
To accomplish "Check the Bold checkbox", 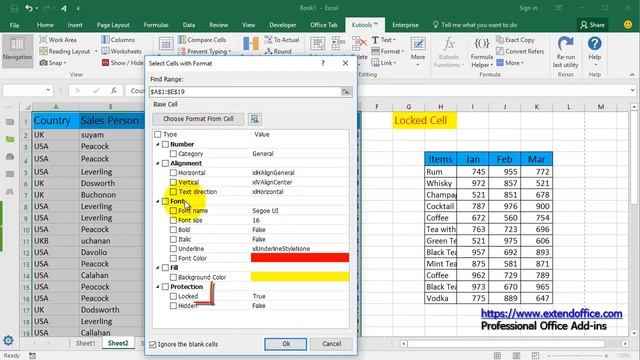I will click(x=173, y=229).
